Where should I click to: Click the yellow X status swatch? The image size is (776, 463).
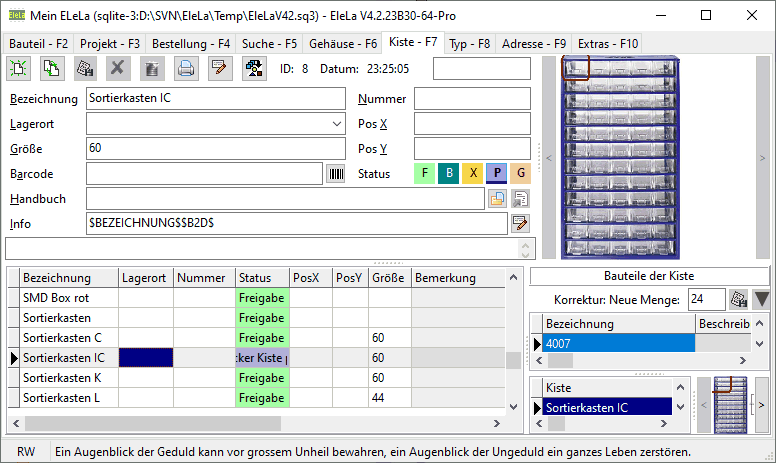[473, 174]
